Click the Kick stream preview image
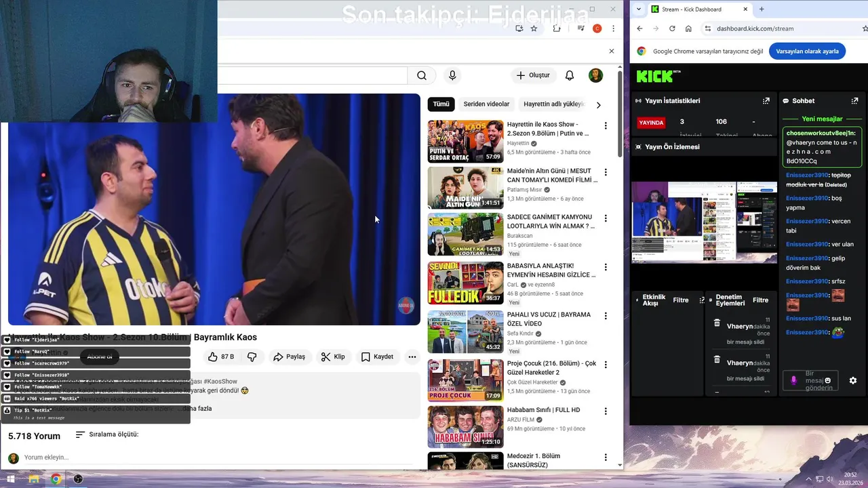This screenshot has height=488, width=868. click(704, 222)
